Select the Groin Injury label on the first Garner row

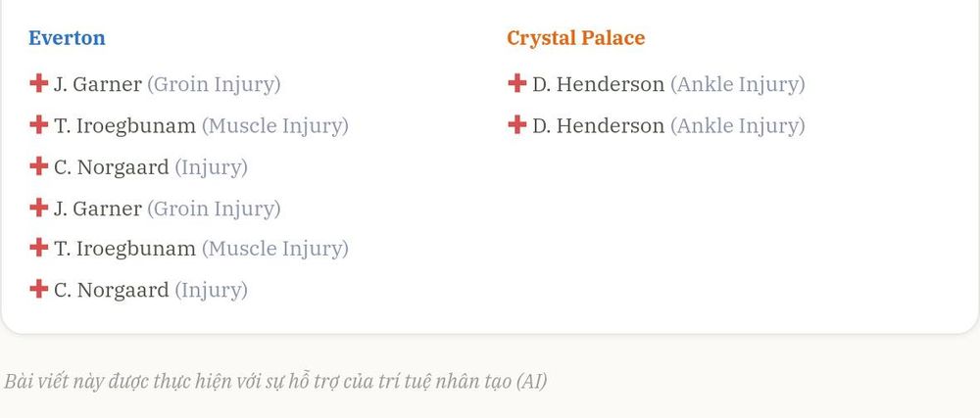214,84
